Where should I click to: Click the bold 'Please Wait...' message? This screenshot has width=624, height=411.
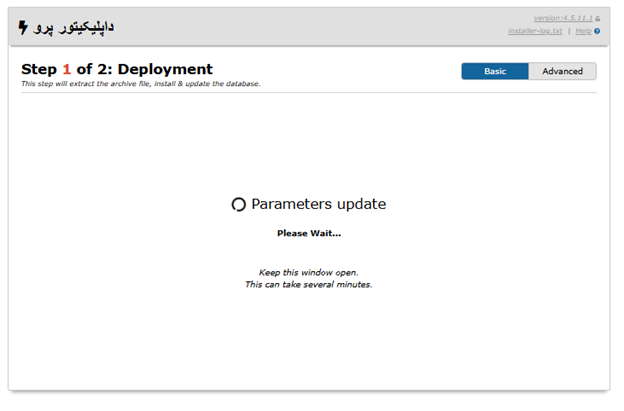tap(309, 234)
